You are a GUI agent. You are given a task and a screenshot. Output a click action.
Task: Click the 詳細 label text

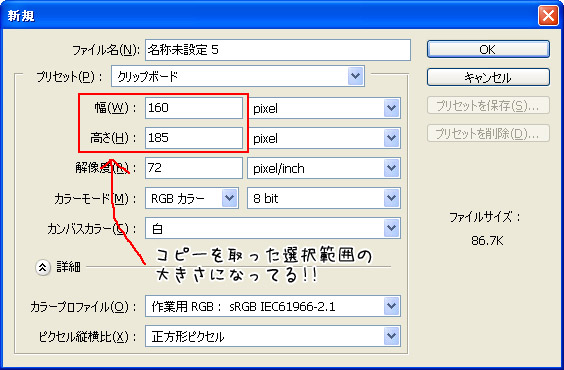pyautogui.click(x=68, y=267)
